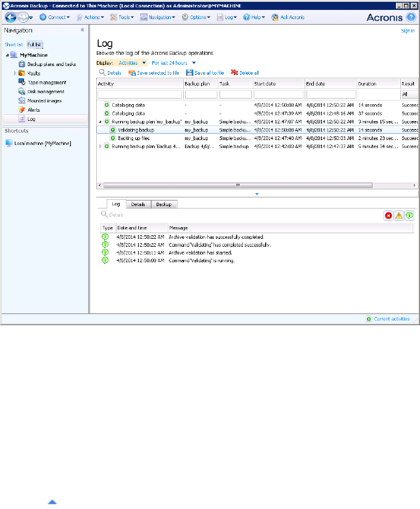
Task: Open Alerts in navigation tree
Action: coord(34,110)
